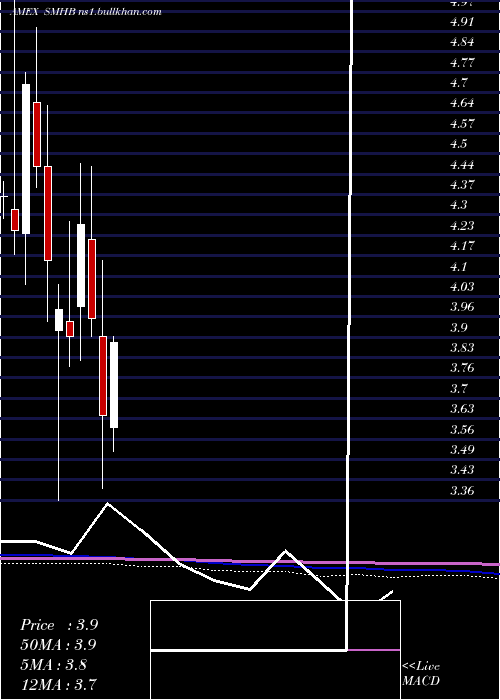Image resolution: width=500 pixels, height=700 pixels.
Task: Click the 4.23 price axis label
Action: click(462, 225)
